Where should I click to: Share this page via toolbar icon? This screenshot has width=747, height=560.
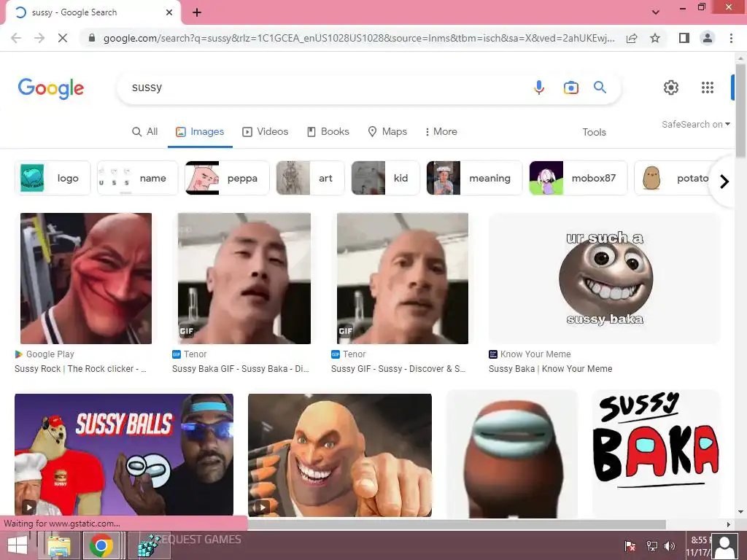[632, 38]
